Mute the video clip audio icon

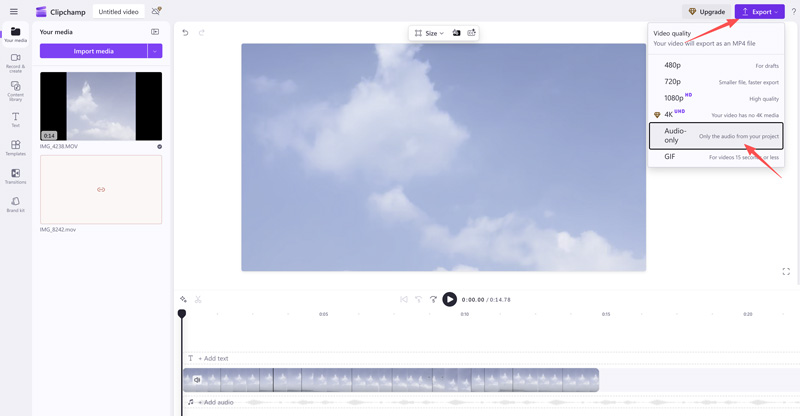tap(197, 380)
